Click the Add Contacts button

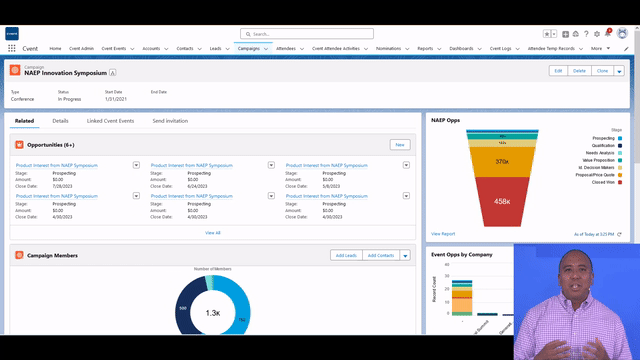(381, 256)
